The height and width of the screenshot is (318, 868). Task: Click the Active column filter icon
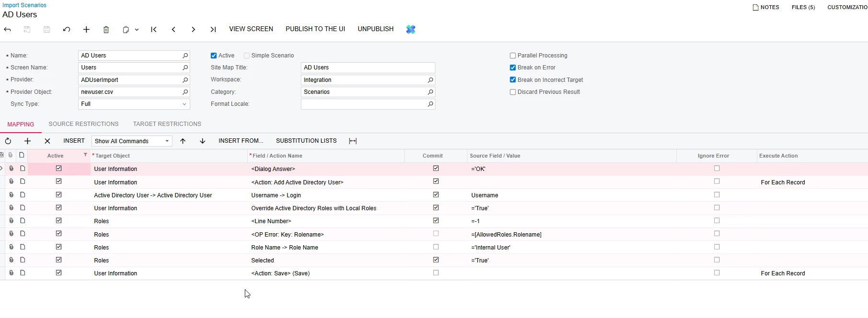85,155
